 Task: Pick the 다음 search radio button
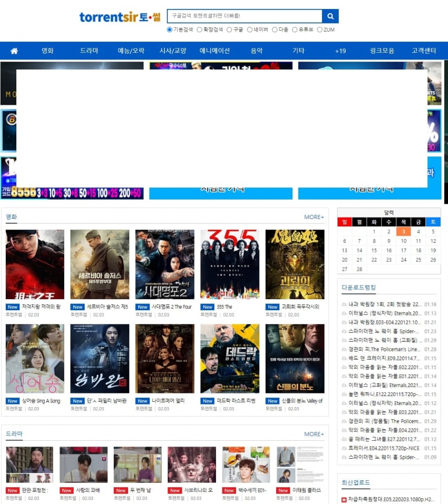[275, 29]
